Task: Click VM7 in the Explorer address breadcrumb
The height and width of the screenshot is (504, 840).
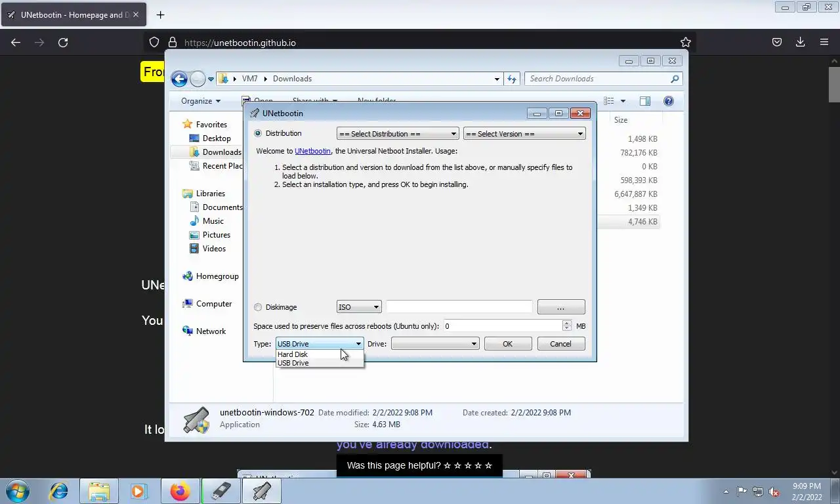Action: pyautogui.click(x=249, y=79)
